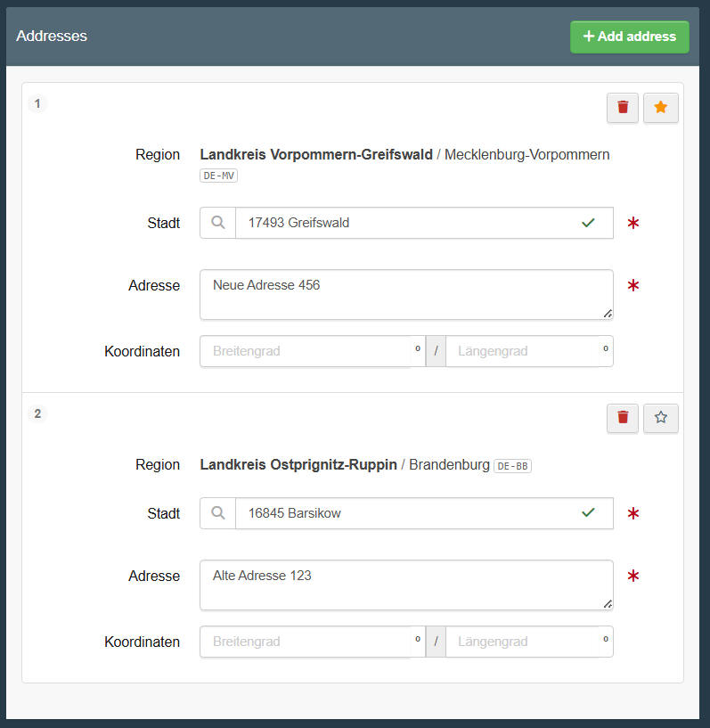Click resize handle of Alte Adresse textarea
Screen dimensions: 710x728
tap(608, 604)
